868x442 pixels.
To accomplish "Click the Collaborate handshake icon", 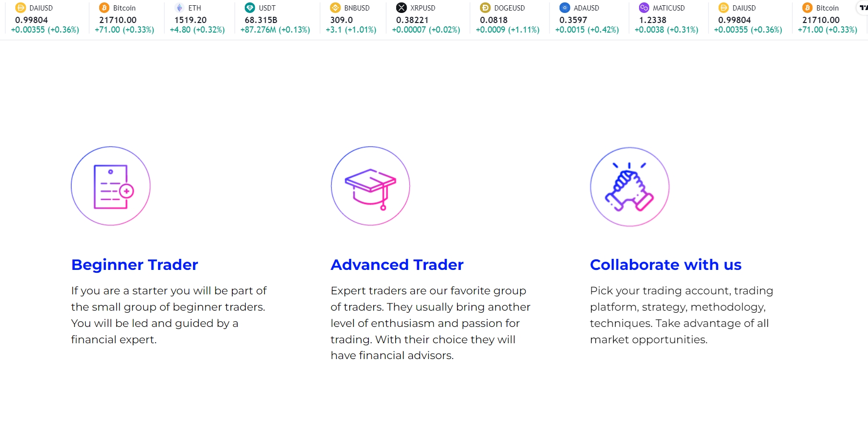I will (629, 186).
